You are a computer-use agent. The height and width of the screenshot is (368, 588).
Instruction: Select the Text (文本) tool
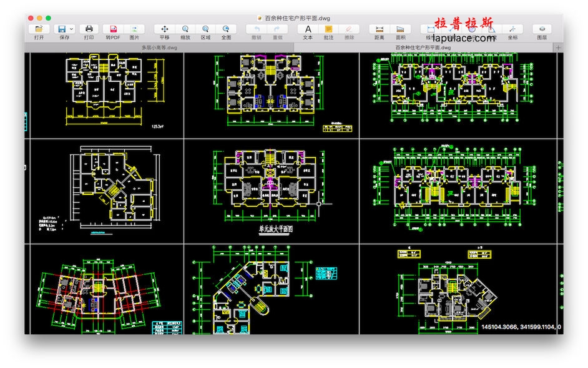tap(308, 29)
